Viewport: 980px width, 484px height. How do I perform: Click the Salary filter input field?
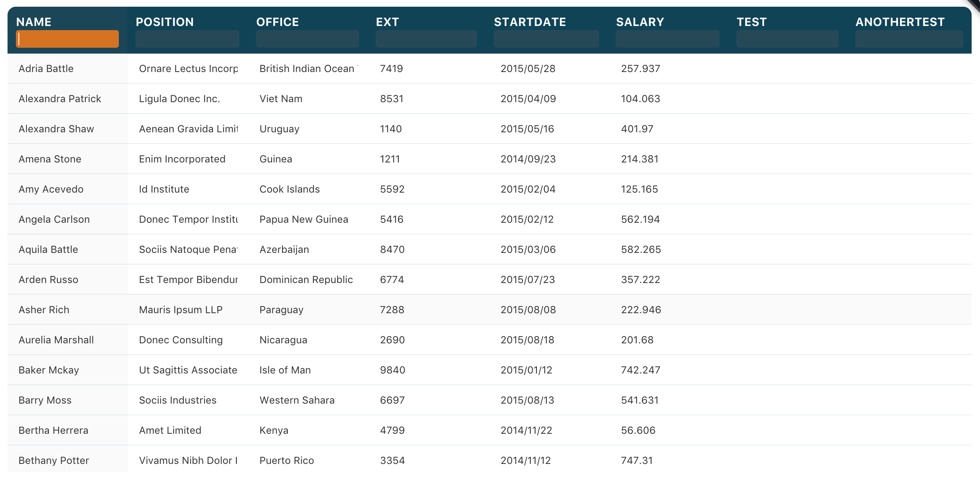pos(667,39)
